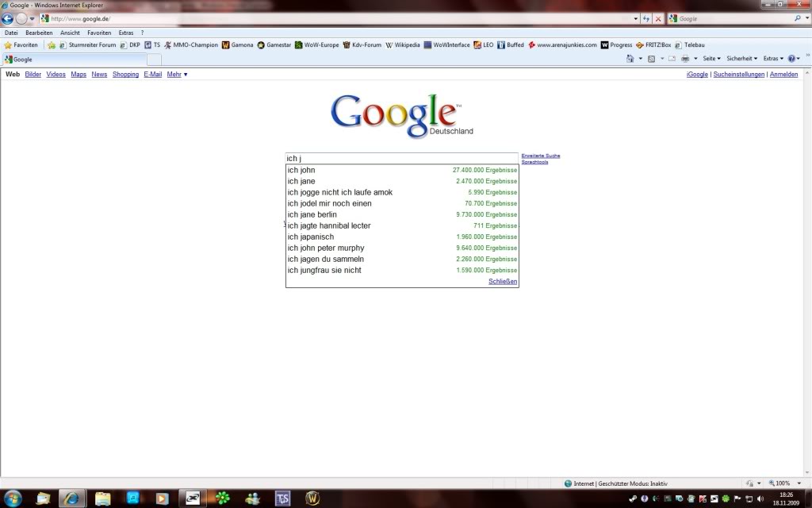Screen dimensions: 812x508
Task: Click the Stop loading X icon
Action: pos(658,19)
